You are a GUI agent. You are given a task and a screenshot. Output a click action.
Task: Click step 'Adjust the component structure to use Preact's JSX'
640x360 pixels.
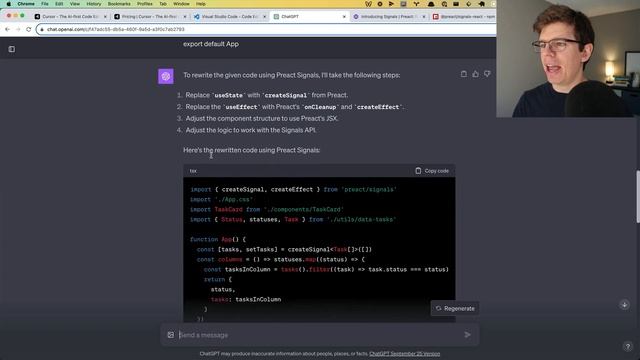262,118
